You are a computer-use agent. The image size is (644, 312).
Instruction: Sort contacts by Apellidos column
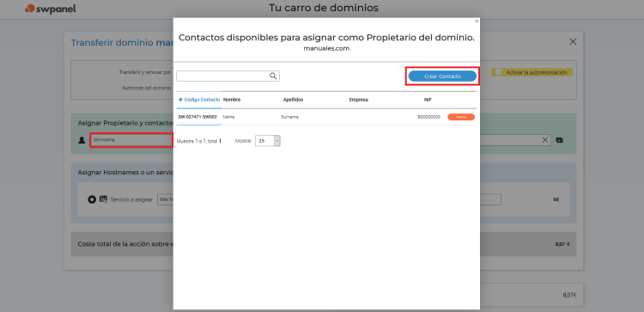294,100
